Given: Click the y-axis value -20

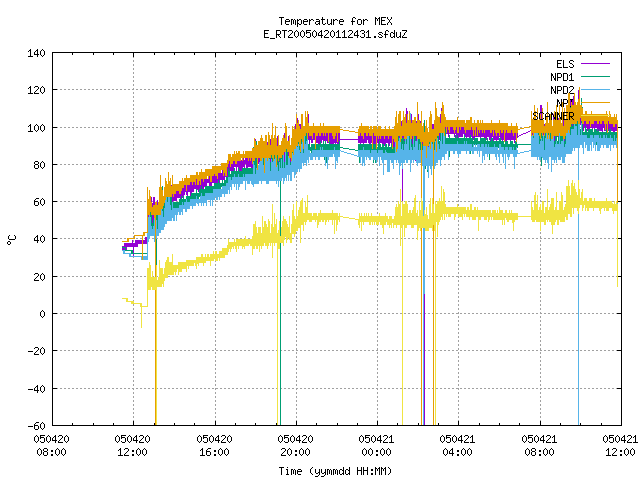Looking at the screenshot, I should (x=36, y=351).
